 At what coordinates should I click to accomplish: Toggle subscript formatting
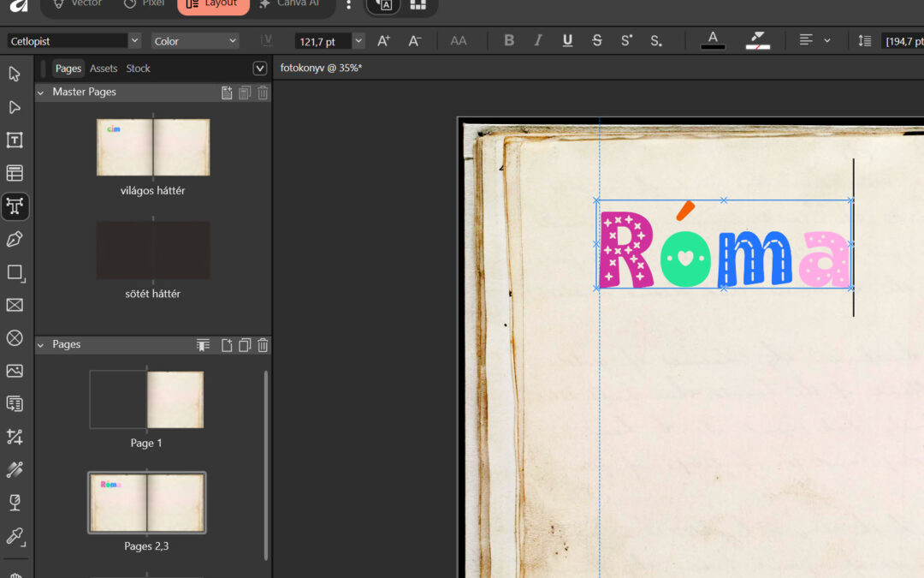click(656, 41)
